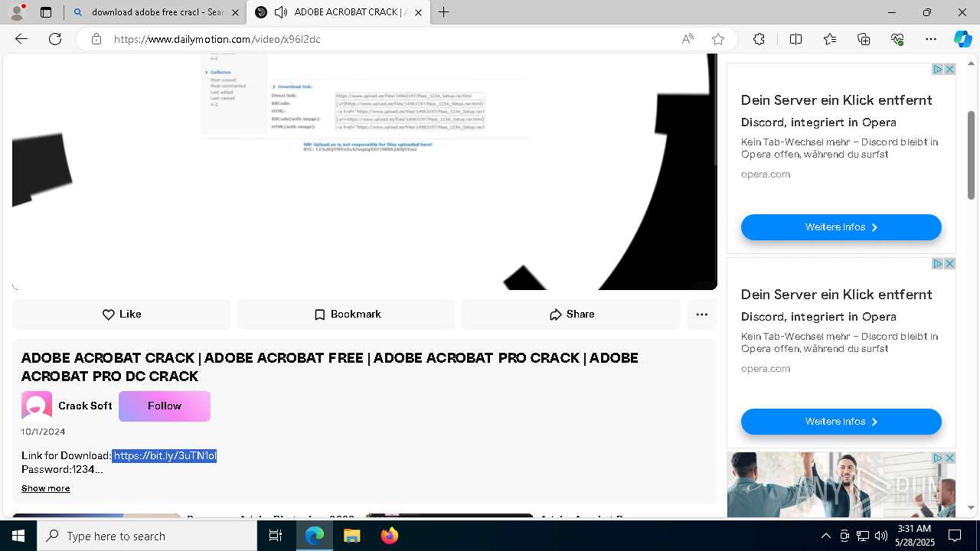The image size is (980, 551).
Task: Click the page vertical scrollbar thumb
Action: coord(972,155)
